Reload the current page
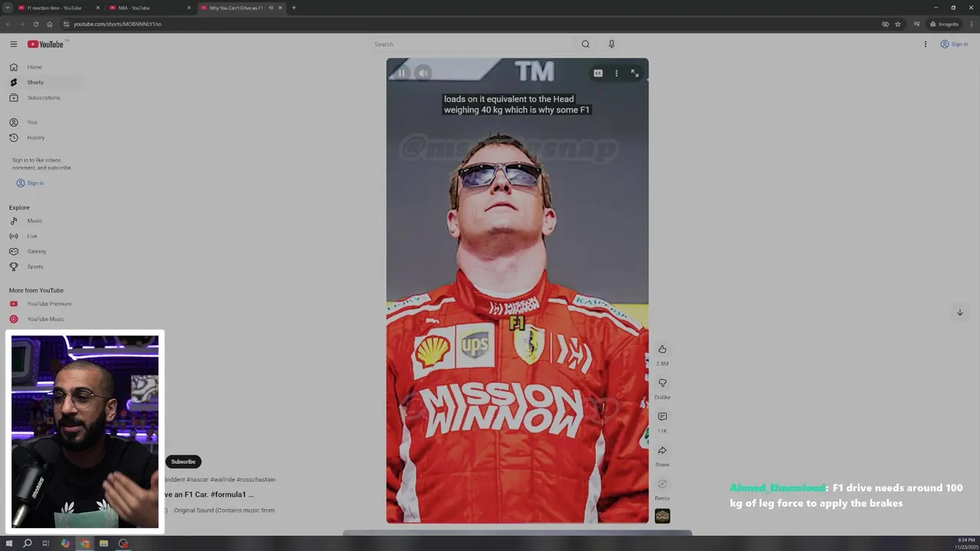Viewport: 980px width, 551px height. pos(35,24)
